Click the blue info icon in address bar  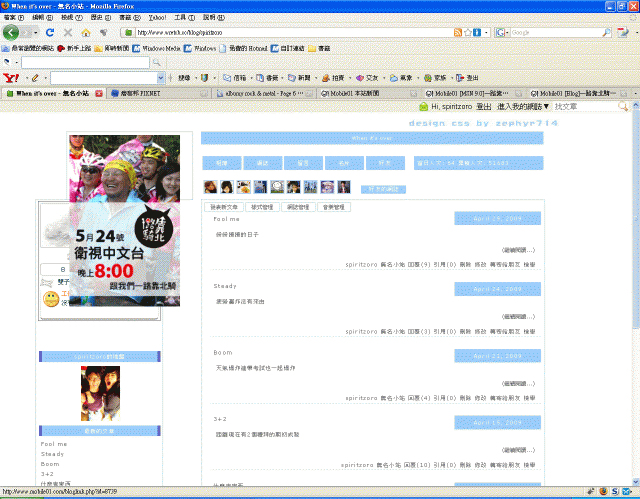(477, 32)
